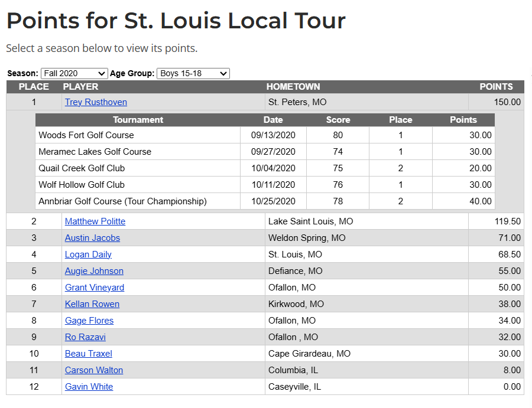Expand the Age Group dropdown
This screenshot has width=532, height=408.
pyautogui.click(x=193, y=73)
